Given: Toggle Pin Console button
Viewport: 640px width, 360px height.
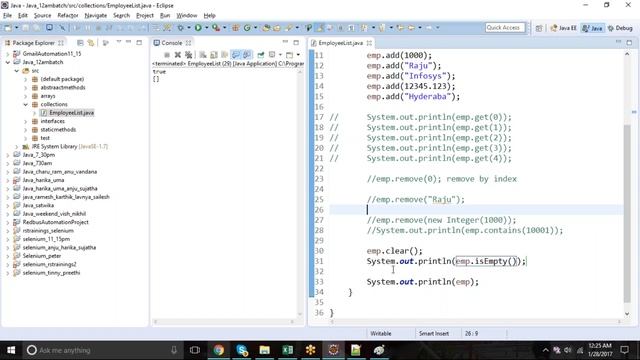Looking at the screenshot, I should pyautogui.click(x=261, y=55).
